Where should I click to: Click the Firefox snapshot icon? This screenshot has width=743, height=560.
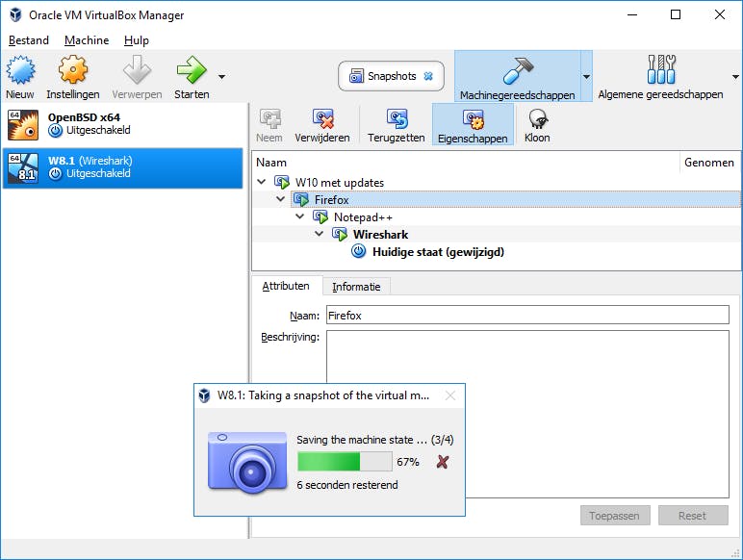(x=301, y=199)
